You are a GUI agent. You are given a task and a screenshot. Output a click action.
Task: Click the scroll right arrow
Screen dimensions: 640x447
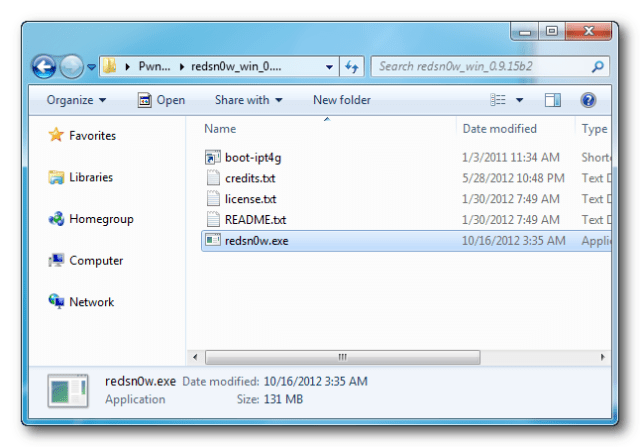click(602, 357)
